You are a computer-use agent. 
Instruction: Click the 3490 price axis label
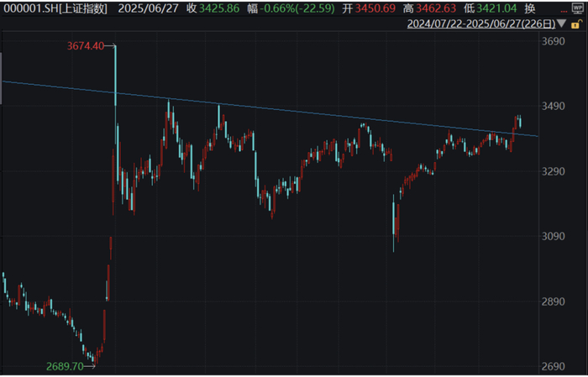(553, 107)
